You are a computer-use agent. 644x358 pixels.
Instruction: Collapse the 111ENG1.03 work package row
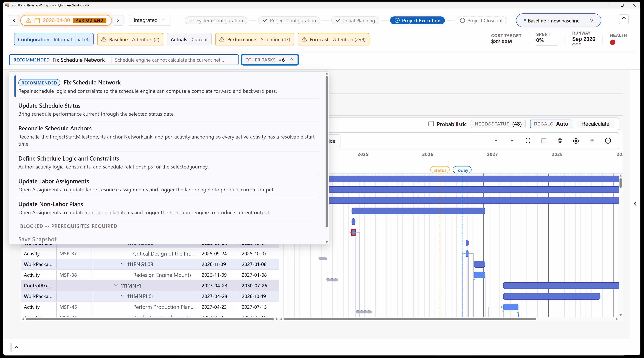coord(122,264)
